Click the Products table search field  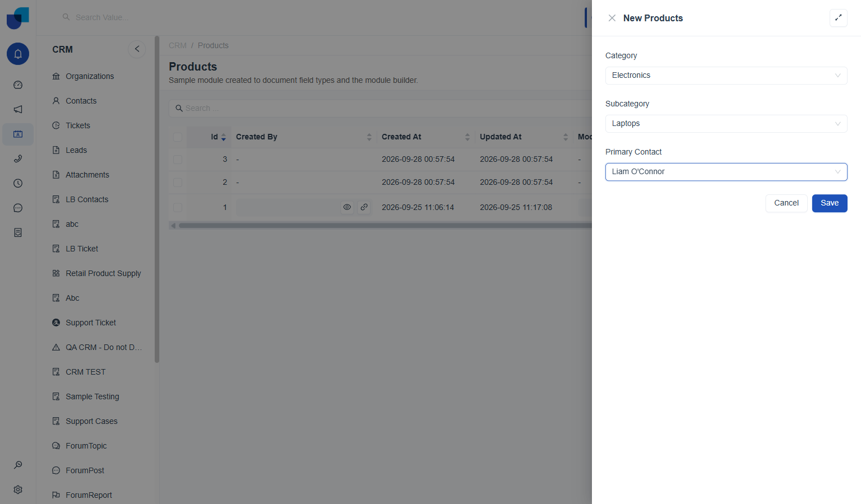click(381, 108)
